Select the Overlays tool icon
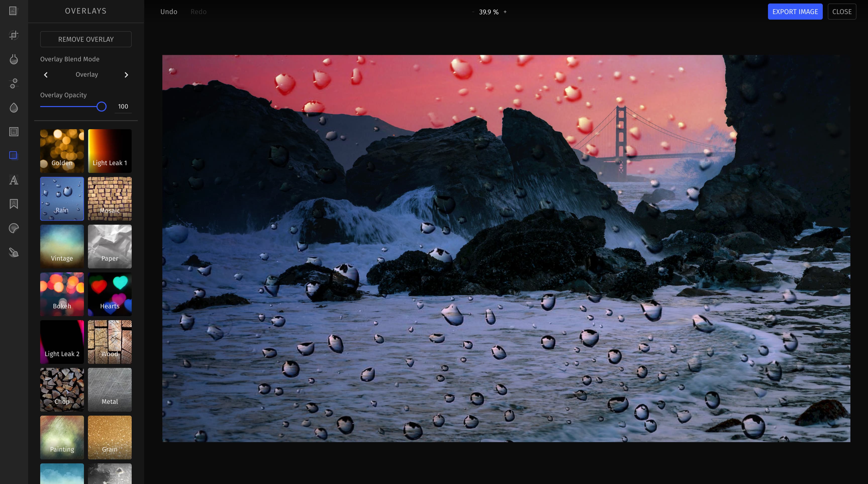Screen dimensions: 868x484 13,155
